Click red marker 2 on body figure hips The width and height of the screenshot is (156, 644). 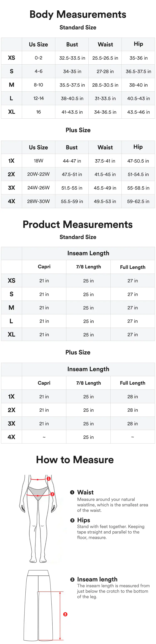[x=52, y=494]
